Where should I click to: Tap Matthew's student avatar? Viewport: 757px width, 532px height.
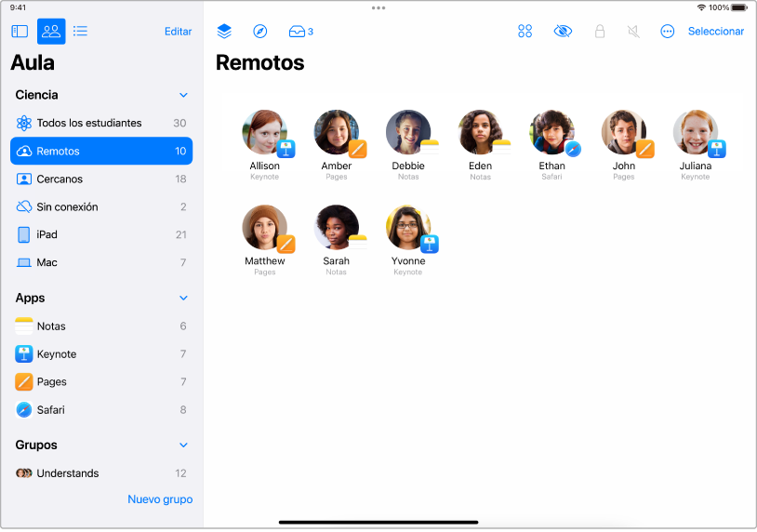264,227
